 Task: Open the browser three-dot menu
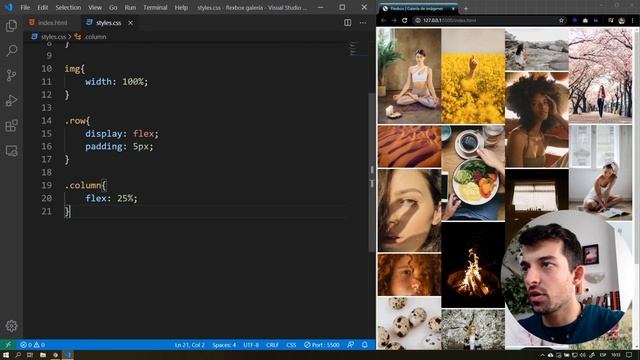[633, 20]
